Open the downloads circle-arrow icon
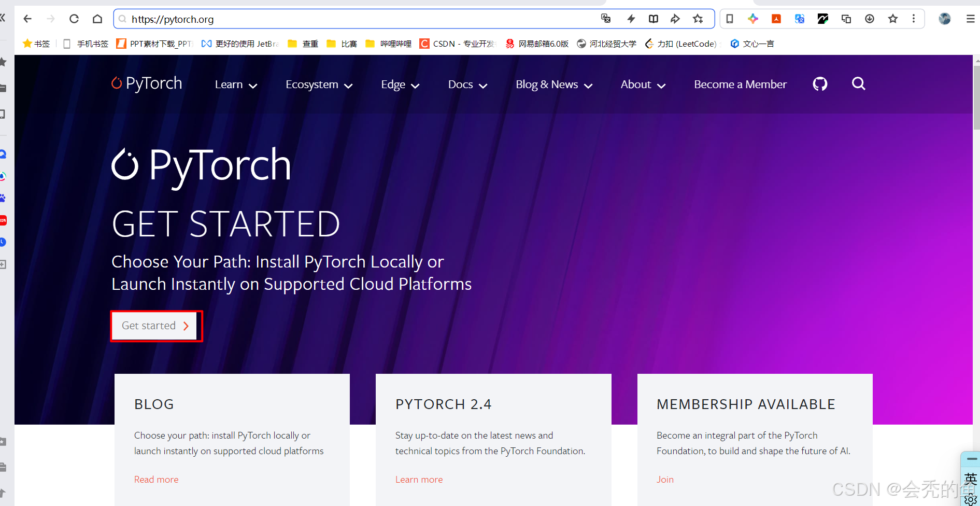 click(x=870, y=19)
